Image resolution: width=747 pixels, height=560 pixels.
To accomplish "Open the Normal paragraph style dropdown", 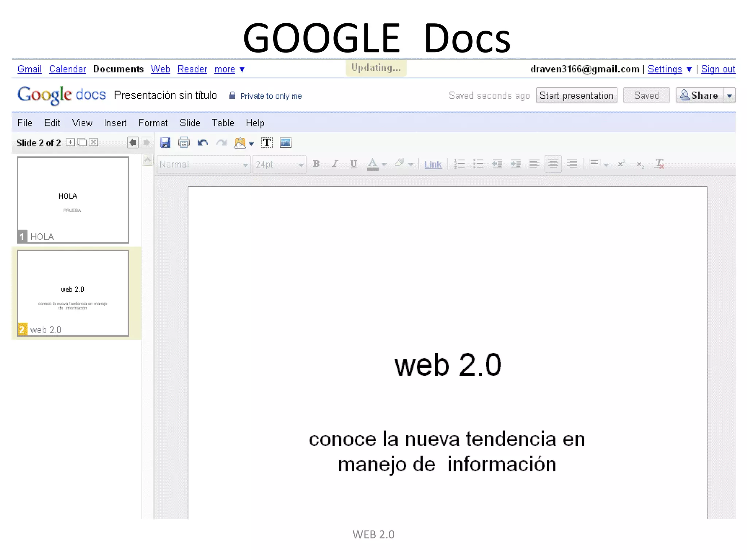I will 204,164.
